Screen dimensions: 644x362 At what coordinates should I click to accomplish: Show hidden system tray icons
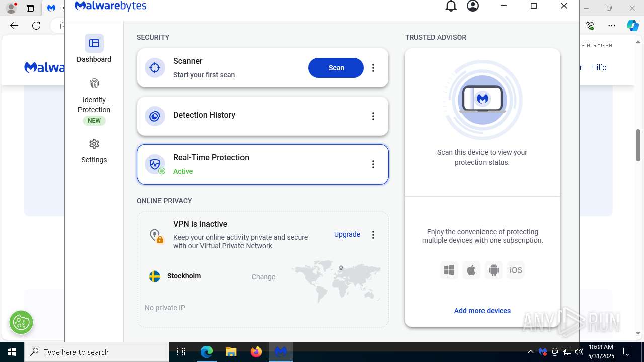click(x=530, y=352)
